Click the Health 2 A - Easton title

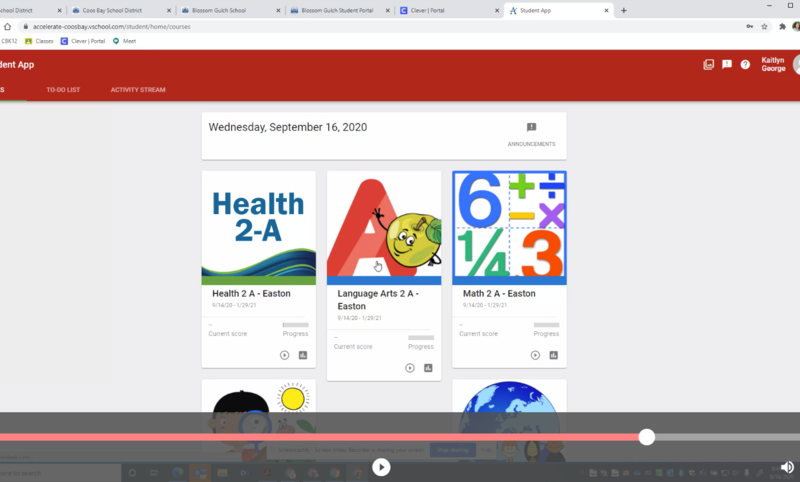pyautogui.click(x=251, y=293)
